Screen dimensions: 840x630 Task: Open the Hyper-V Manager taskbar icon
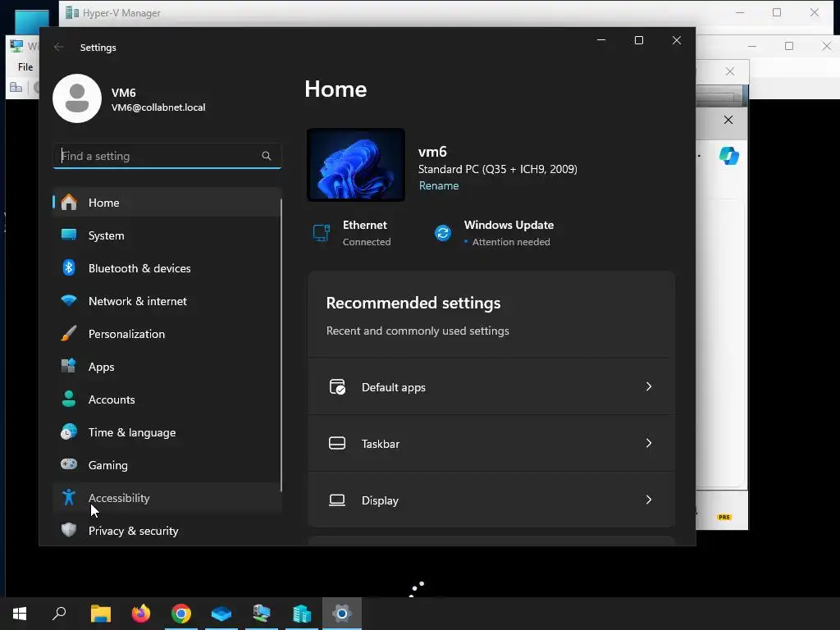coord(302,614)
